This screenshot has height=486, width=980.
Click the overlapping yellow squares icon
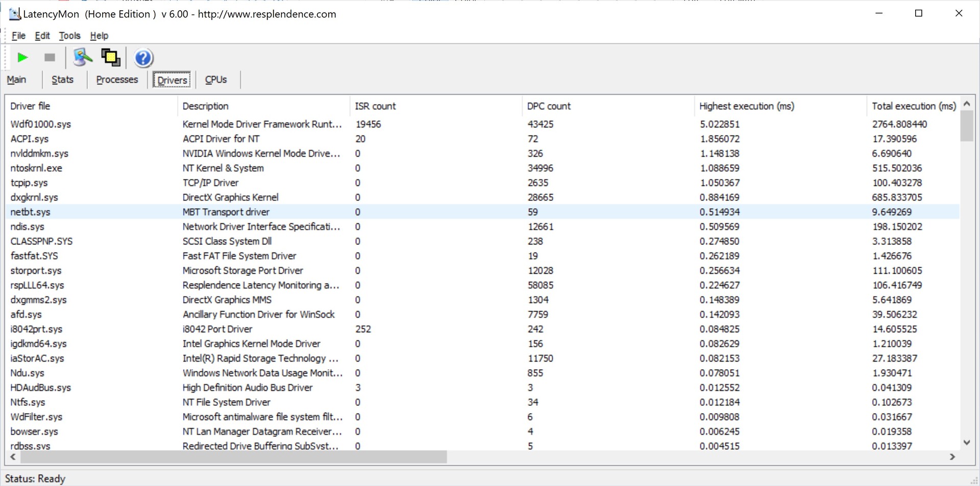(110, 58)
